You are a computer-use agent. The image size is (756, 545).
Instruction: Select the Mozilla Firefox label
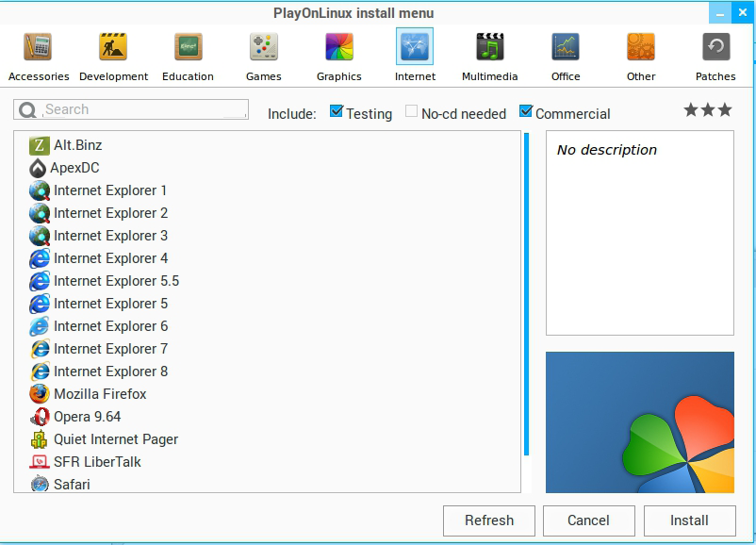[100, 394]
